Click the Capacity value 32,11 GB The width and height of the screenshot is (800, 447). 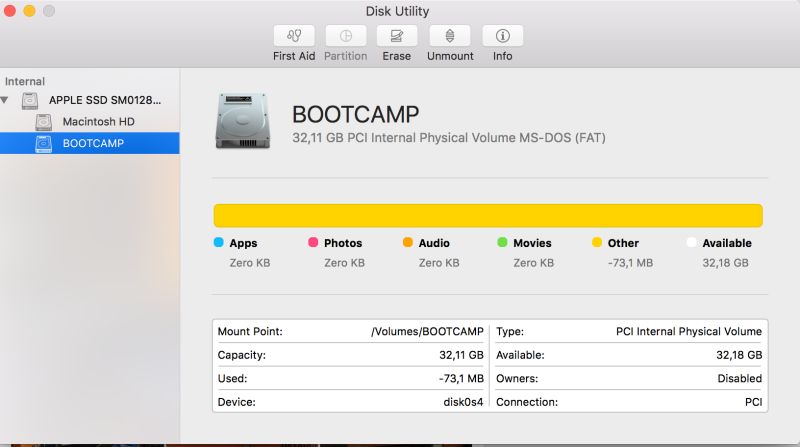(x=461, y=355)
